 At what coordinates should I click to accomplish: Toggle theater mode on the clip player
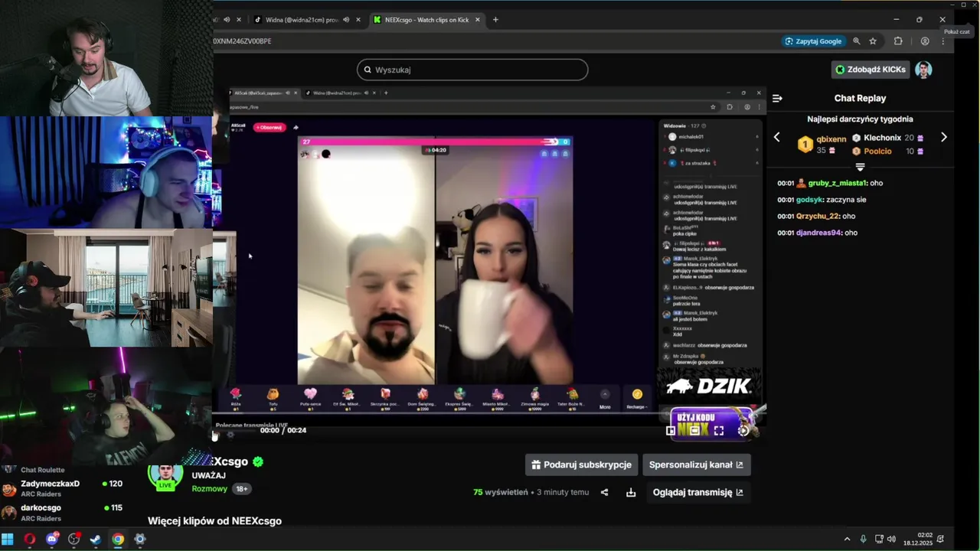(x=694, y=431)
